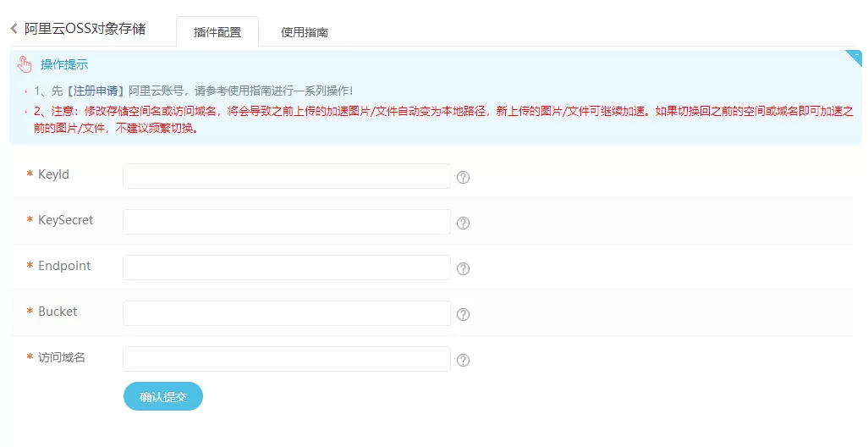
Task: Open help icon beside Bucket field
Action: pyautogui.click(x=463, y=314)
